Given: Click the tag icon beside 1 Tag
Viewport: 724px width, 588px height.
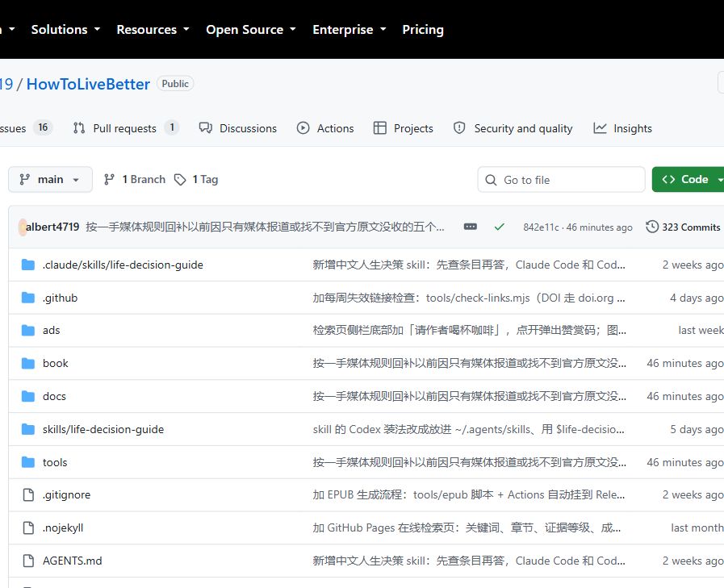Looking at the screenshot, I should pyautogui.click(x=180, y=180).
